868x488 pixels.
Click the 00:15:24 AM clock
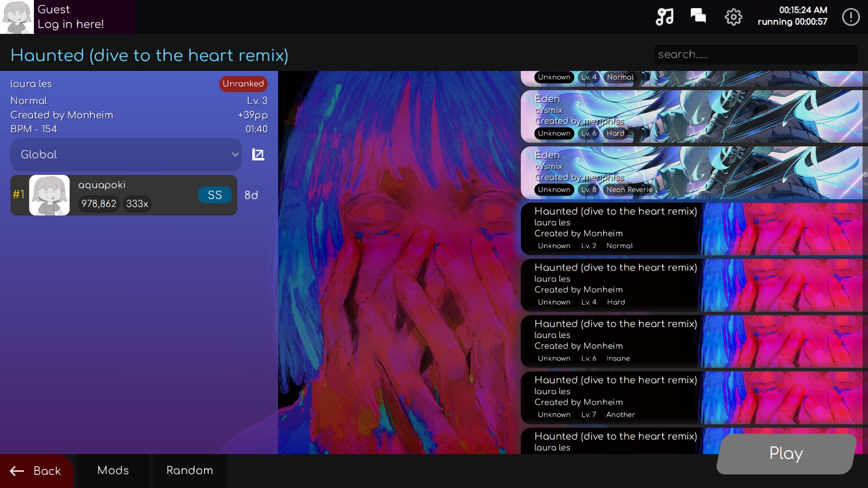coord(803,10)
